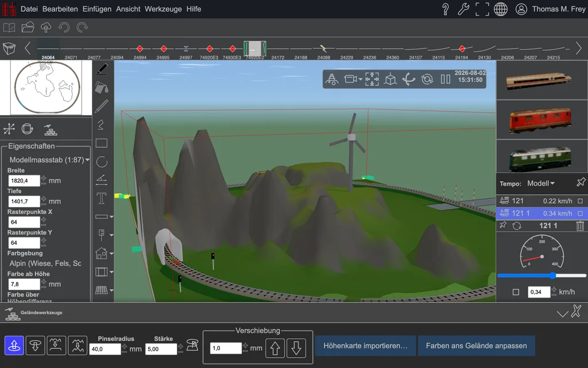Shift terrain down with Verschiebung arrow
Screen dimensions: 588x368
pos(296,348)
